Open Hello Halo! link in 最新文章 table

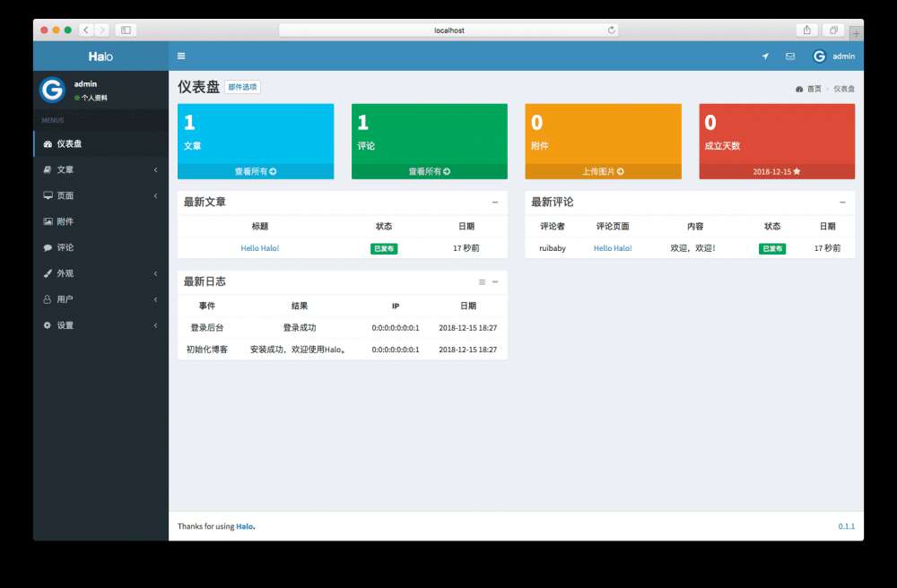point(260,248)
